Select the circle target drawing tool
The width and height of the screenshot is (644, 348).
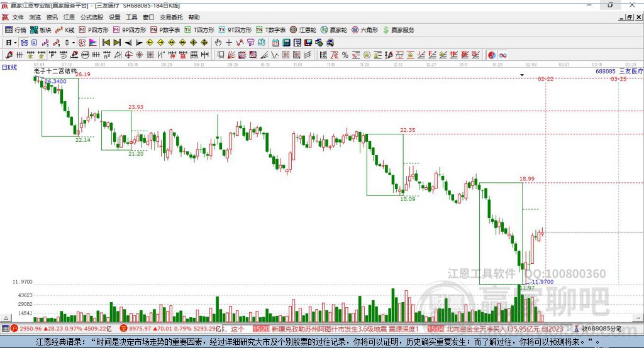tap(128, 55)
